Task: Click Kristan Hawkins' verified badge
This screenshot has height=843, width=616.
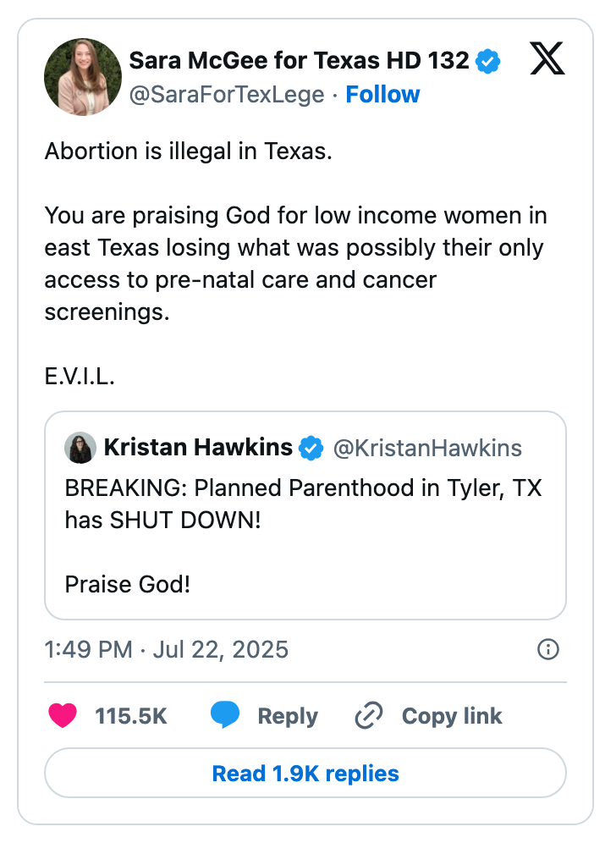Action: (311, 448)
